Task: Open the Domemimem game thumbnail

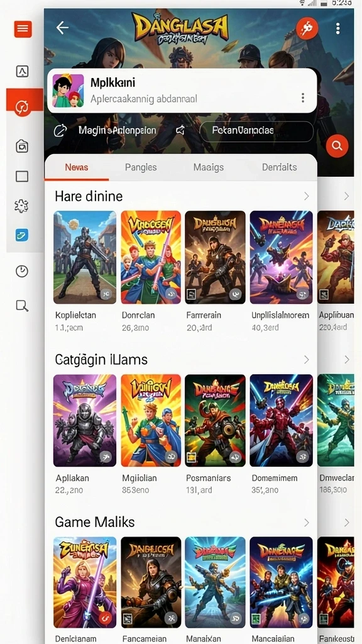Action: click(x=281, y=420)
